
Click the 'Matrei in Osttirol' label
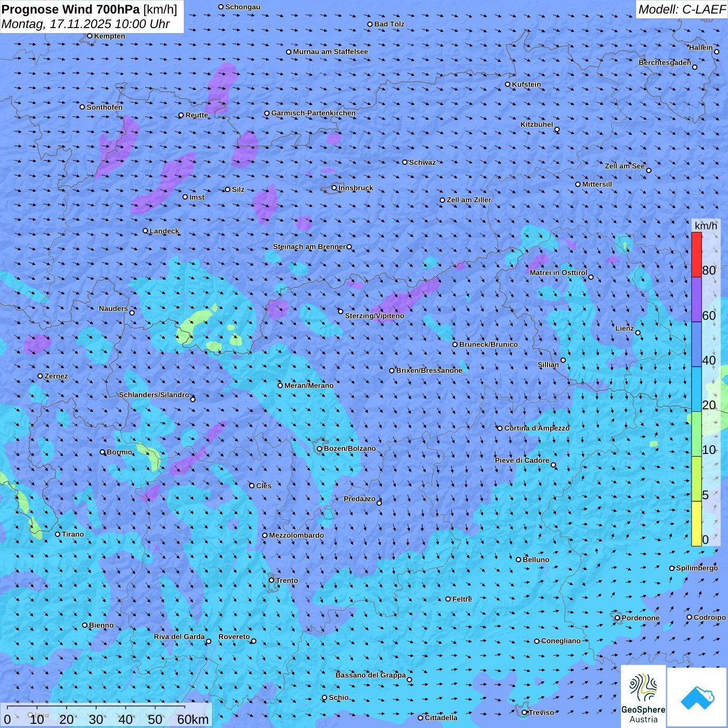point(558,272)
